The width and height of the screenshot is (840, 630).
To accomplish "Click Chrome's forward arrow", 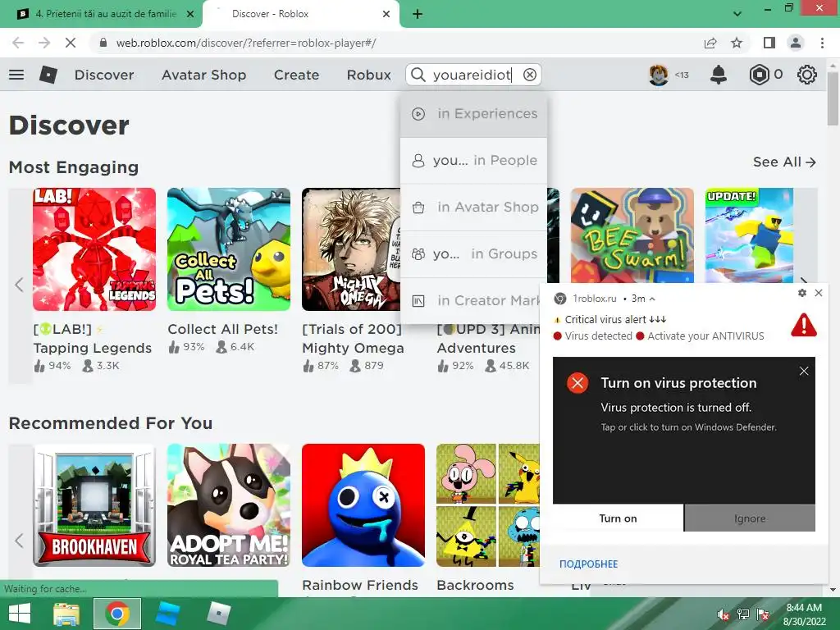I will (x=44, y=43).
